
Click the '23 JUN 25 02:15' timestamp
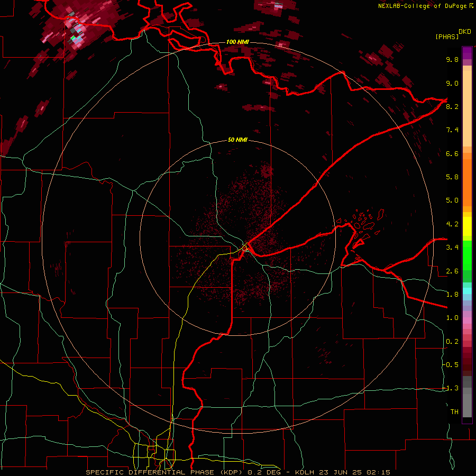354,472
